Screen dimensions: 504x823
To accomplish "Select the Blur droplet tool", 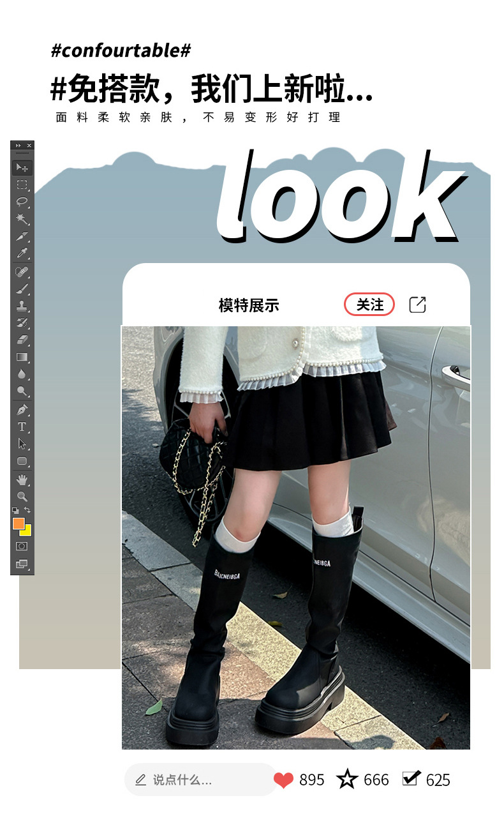I will (22, 374).
